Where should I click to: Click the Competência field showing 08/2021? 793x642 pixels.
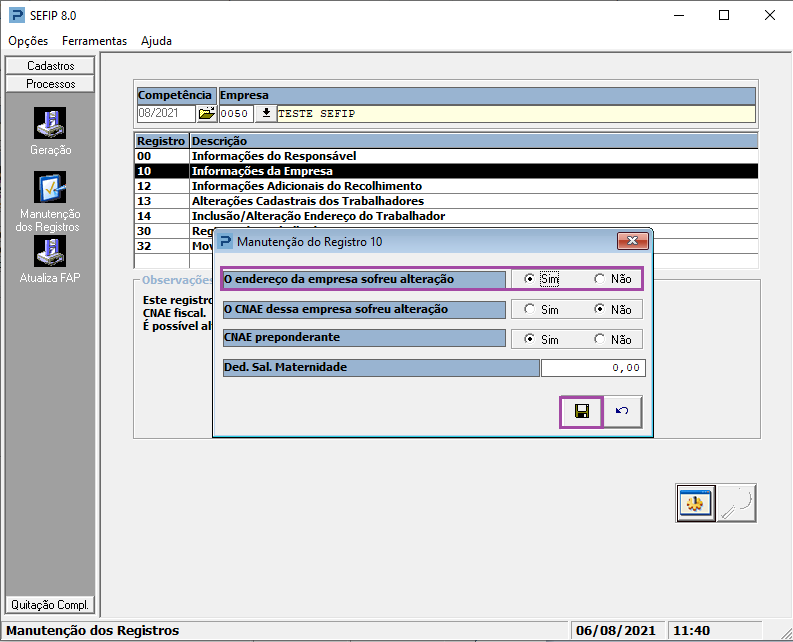(x=166, y=113)
